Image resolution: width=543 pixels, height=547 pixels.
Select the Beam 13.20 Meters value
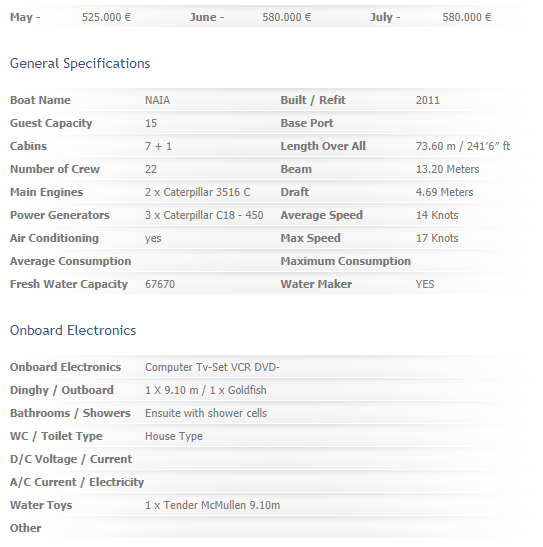click(x=447, y=169)
